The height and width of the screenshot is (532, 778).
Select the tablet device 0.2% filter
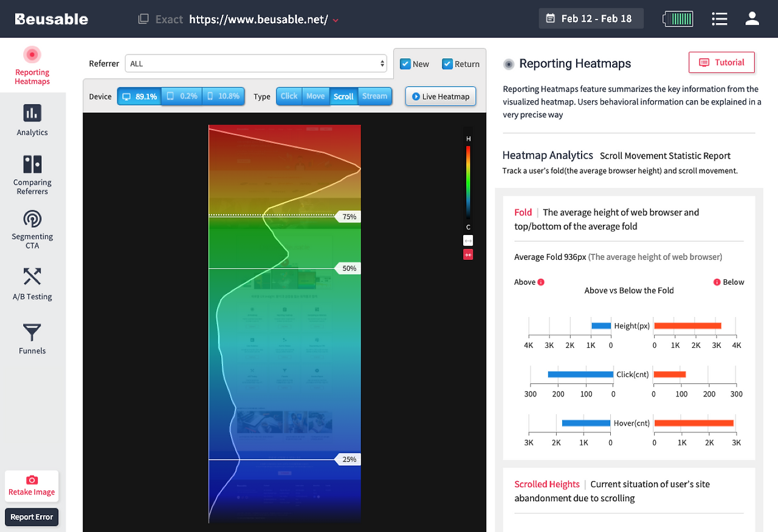182,97
